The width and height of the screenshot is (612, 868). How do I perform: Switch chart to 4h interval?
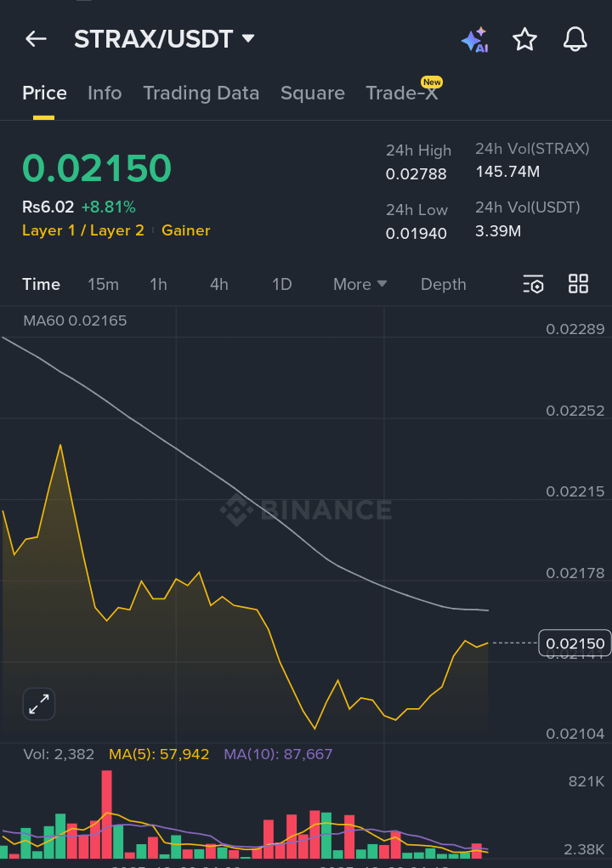(x=219, y=284)
